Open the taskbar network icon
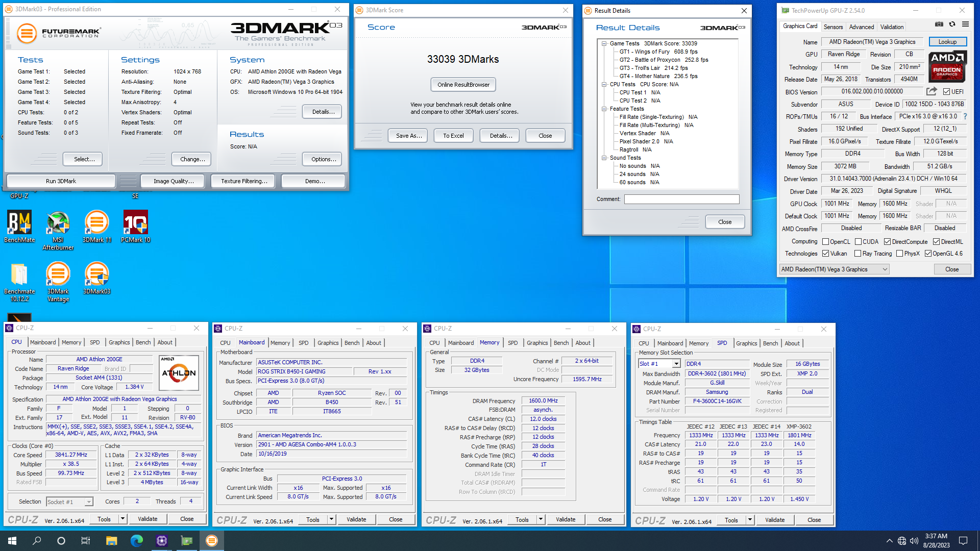 click(902, 541)
